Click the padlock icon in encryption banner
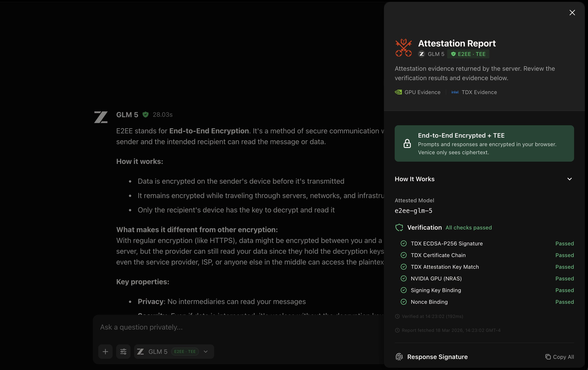The width and height of the screenshot is (588, 370). (x=407, y=144)
